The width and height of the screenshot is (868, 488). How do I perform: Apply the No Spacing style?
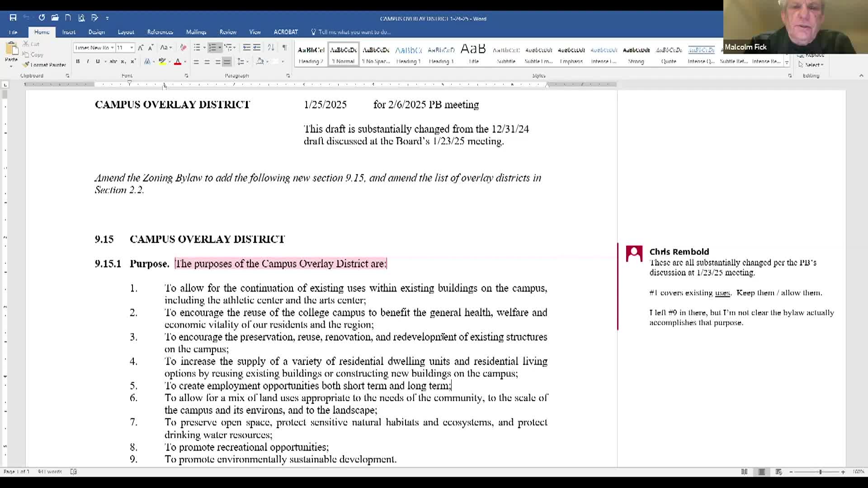[376, 55]
